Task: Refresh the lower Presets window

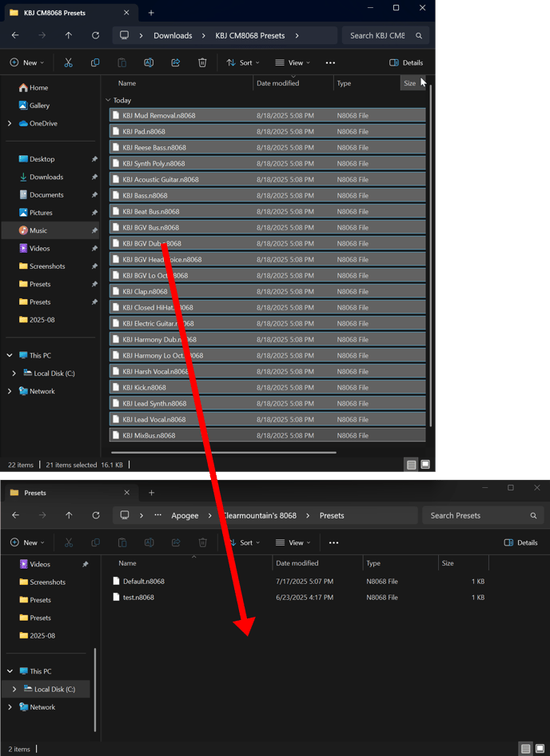Action: (x=96, y=515)
